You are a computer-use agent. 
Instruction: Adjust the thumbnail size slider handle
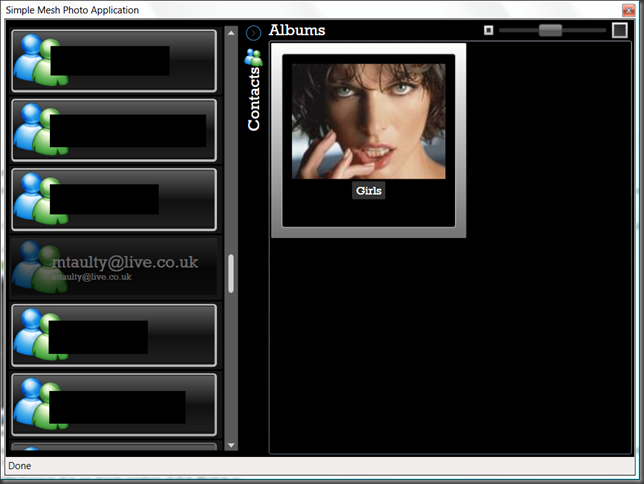point(550,30)
